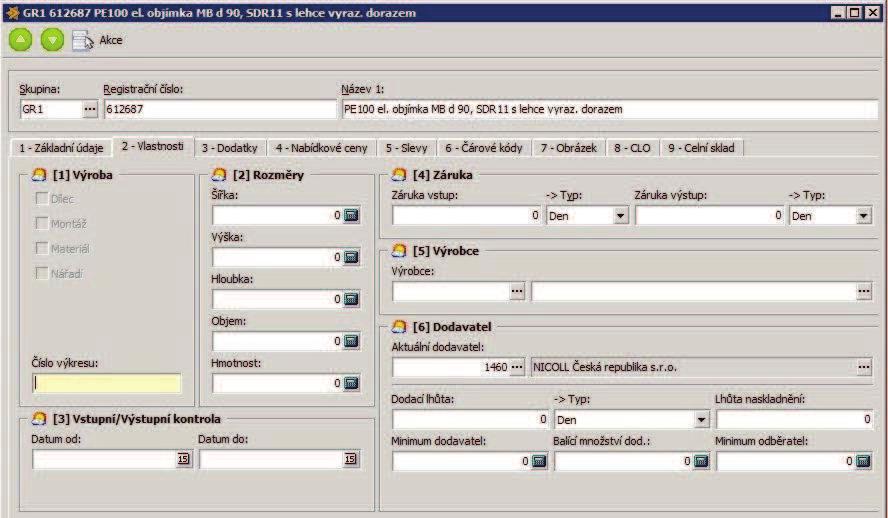Open the calculator for Výška field
888x518 pixels.
[352, 257]
